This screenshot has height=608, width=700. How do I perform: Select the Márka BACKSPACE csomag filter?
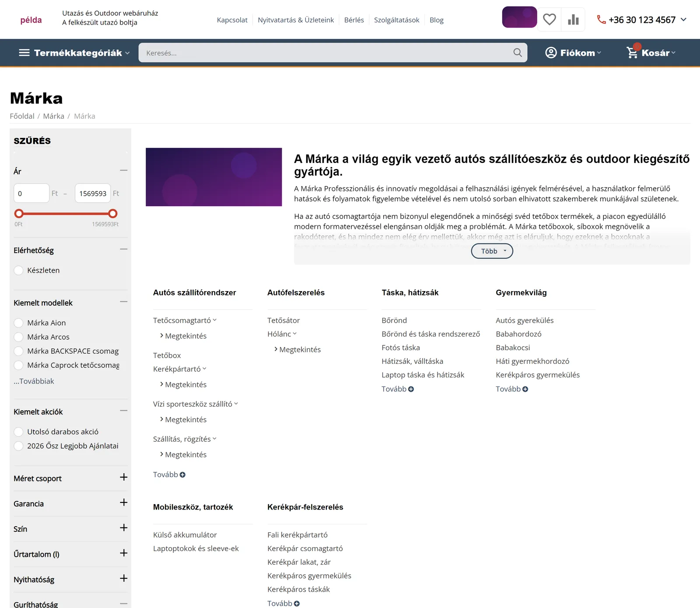[19, 351]
